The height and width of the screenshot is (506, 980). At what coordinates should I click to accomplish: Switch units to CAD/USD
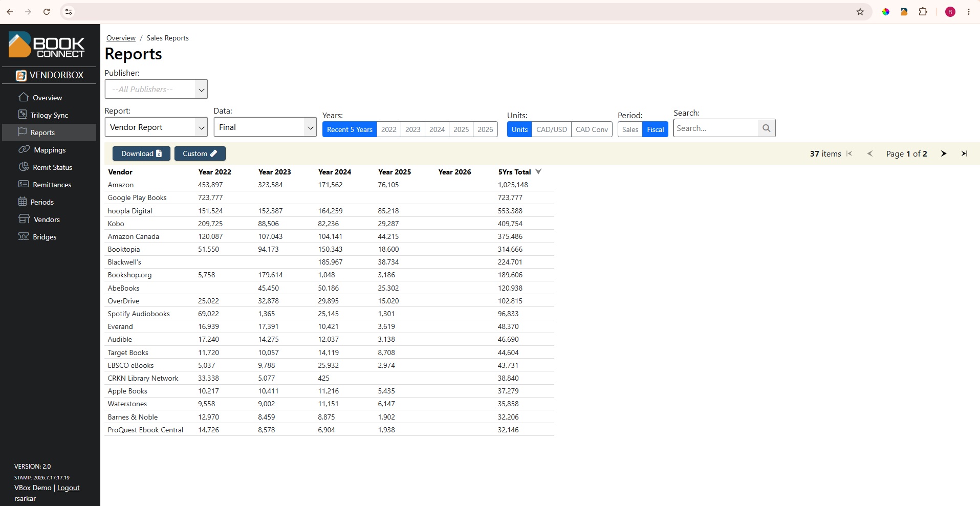pyautogui.click(x=552, y=129)
